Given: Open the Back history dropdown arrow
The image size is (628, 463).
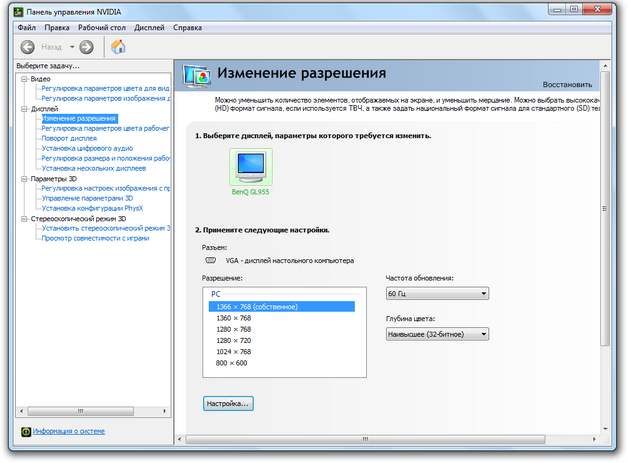Looking at the screenshot, I should [x=72, y=47].
